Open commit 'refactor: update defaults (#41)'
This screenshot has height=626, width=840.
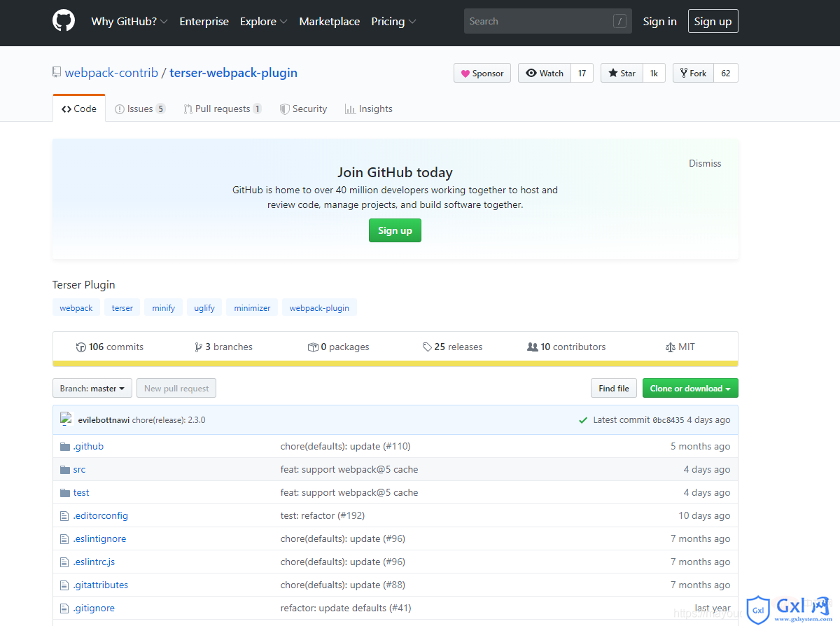click(346, 608)
